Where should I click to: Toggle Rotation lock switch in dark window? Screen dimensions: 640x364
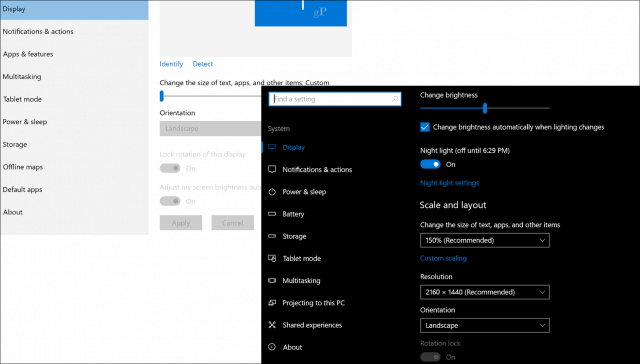pyautogui.click(x=430, y=357)
